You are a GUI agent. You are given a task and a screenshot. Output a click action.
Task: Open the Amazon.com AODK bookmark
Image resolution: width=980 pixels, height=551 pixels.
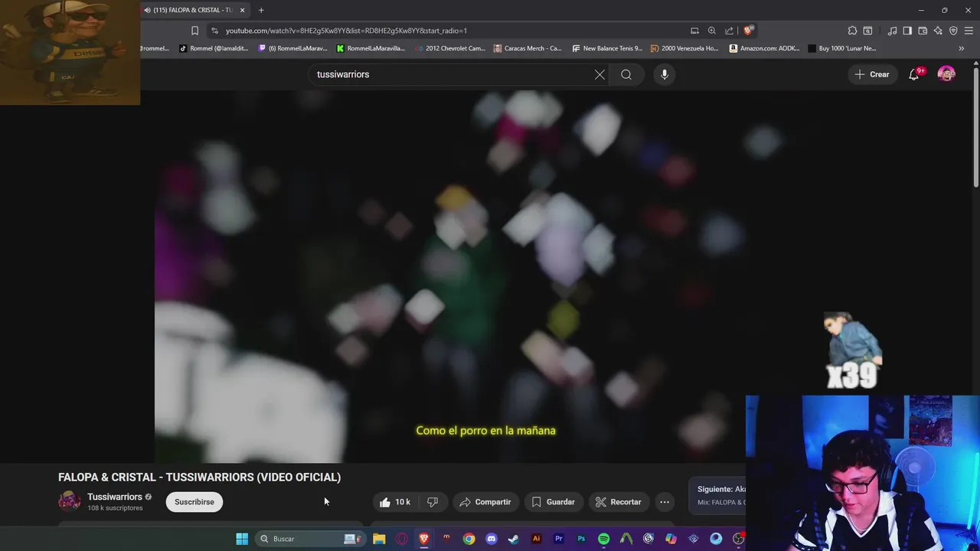click(764, 48)
